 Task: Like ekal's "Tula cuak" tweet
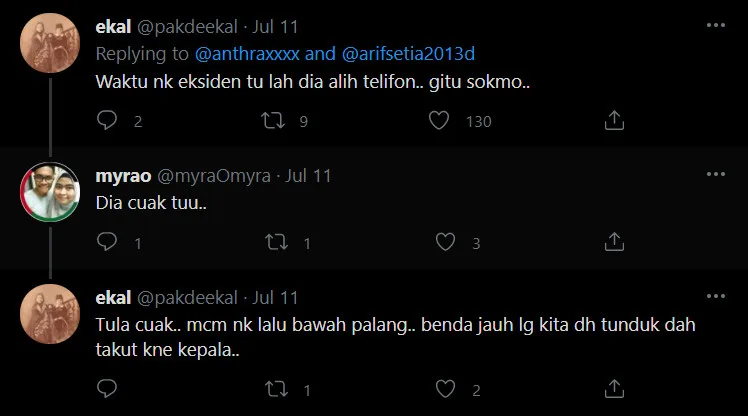tap(446, 389)
